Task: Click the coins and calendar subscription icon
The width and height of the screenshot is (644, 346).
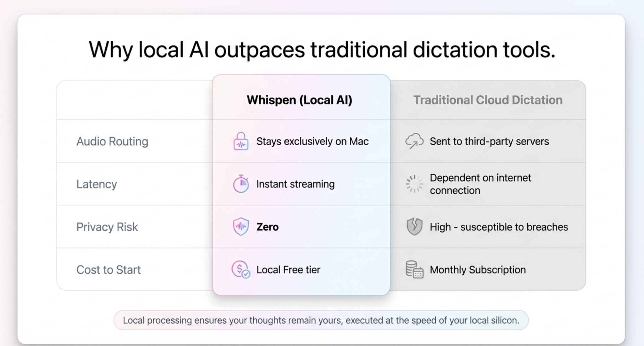Action: [x=414, y=269]
